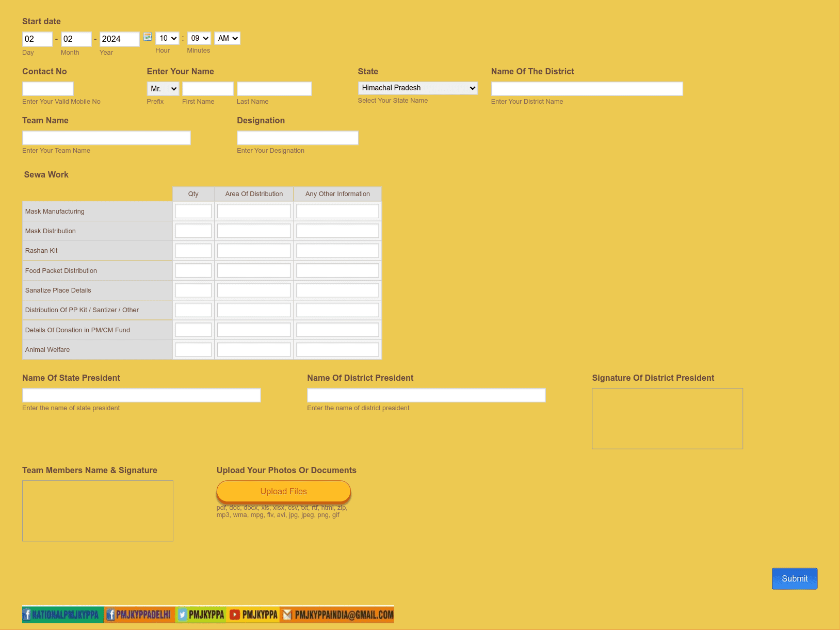This screenshot has height=630, width=840.
Task: Open the name Prefix dropdown
Action: point(163,89)
